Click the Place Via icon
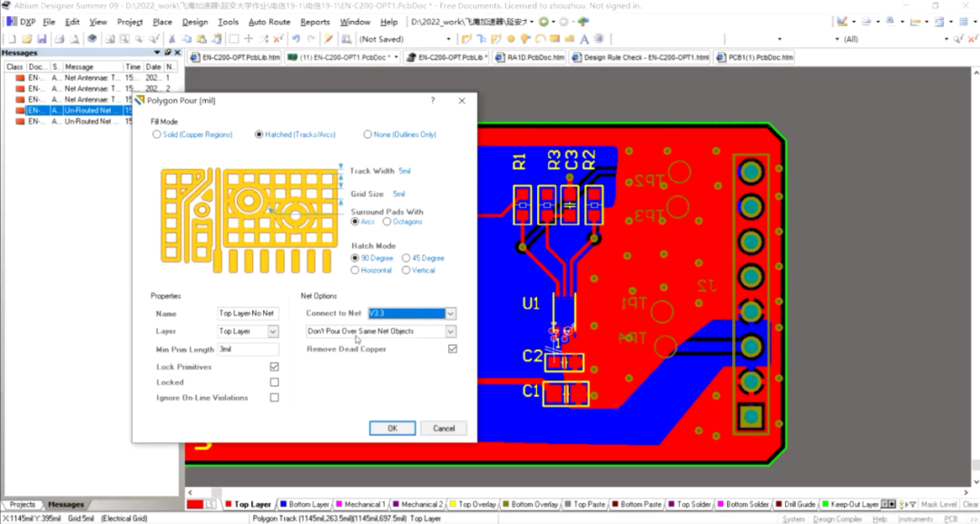This screenshot has width=980, height=524. [x=525, y=39]
